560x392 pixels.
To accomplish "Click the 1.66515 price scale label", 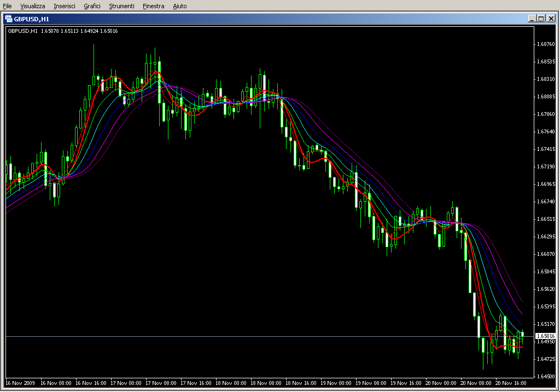I will (546, 219).
